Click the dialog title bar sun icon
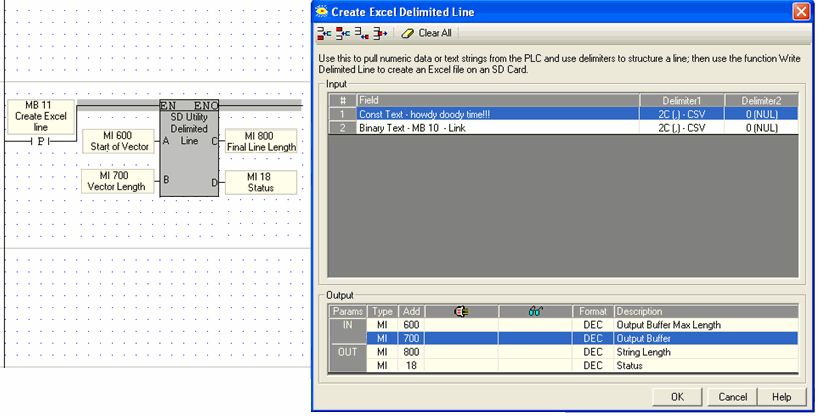 pos(322,11)
